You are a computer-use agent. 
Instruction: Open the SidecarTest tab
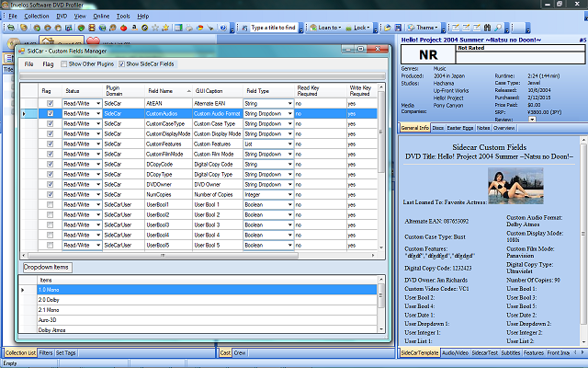(485, 353)
